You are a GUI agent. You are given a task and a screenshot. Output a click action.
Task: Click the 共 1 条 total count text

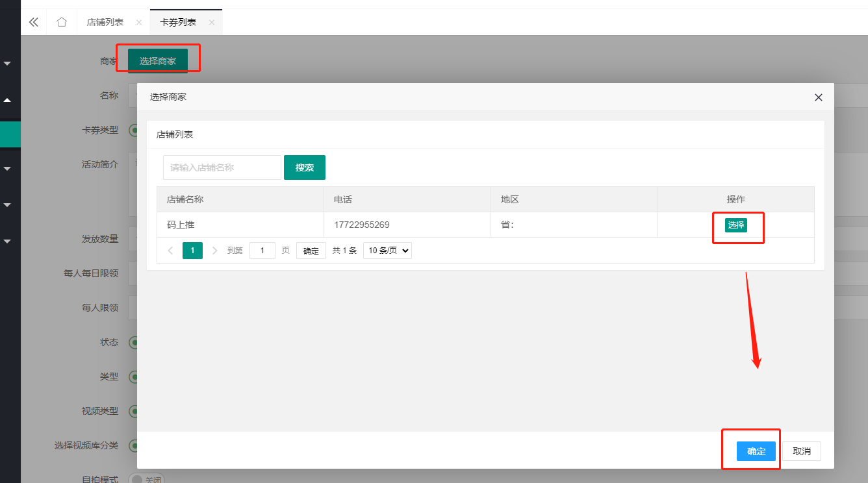click(x=344, y=251)
